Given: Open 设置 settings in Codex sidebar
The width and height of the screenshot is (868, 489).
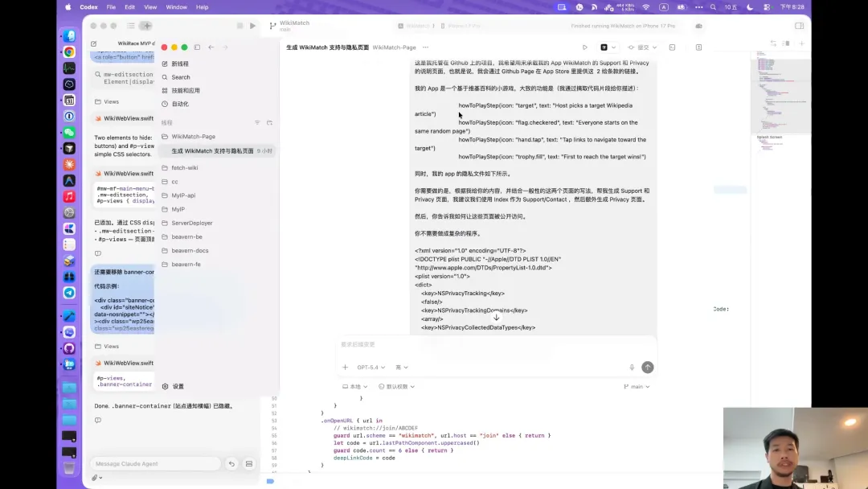Looking at the screenshot, I should (x=174, y=387).
